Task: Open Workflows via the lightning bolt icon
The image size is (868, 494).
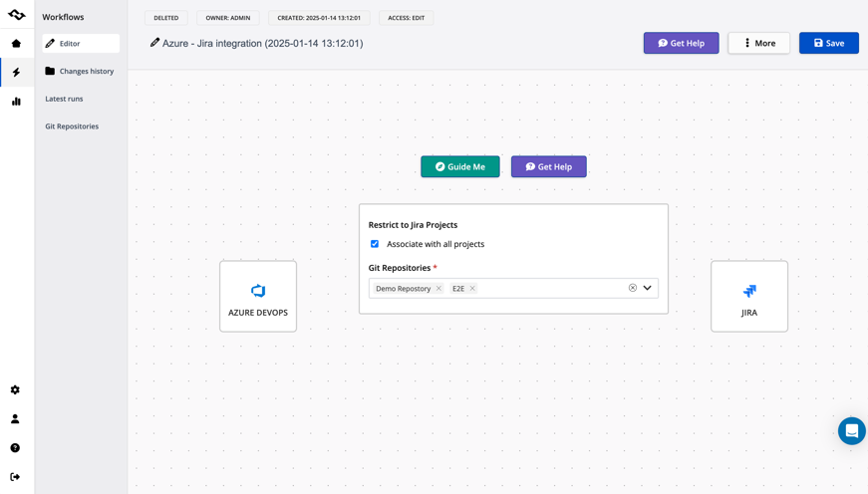Action: tap(16, 73)
